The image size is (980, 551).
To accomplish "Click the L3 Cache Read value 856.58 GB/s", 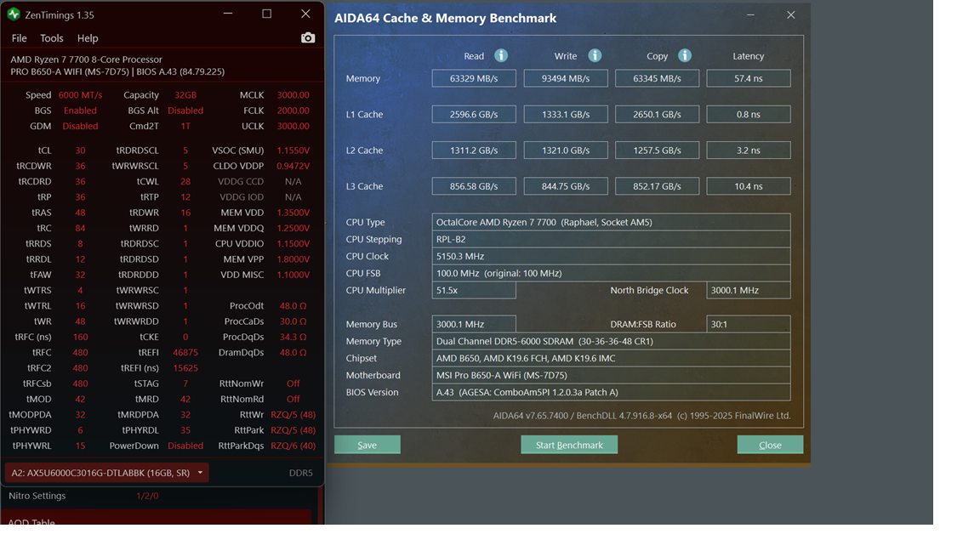I will [x=474, y=186].
